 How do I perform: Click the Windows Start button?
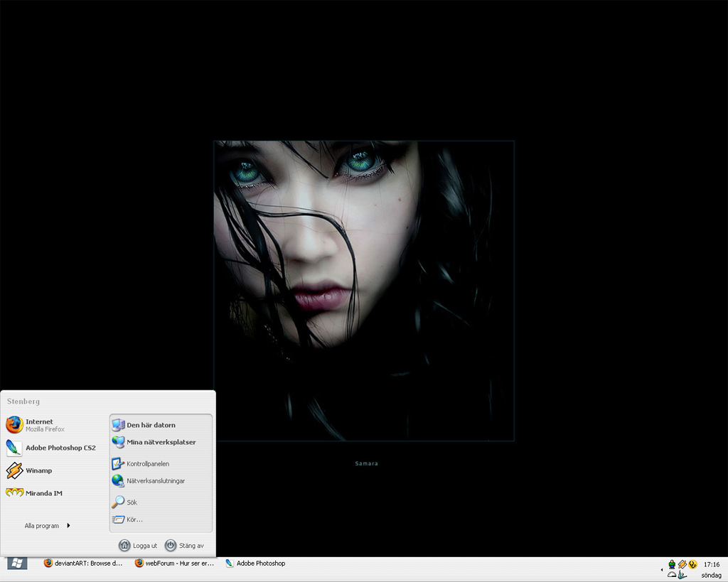(x=17, y=564)
